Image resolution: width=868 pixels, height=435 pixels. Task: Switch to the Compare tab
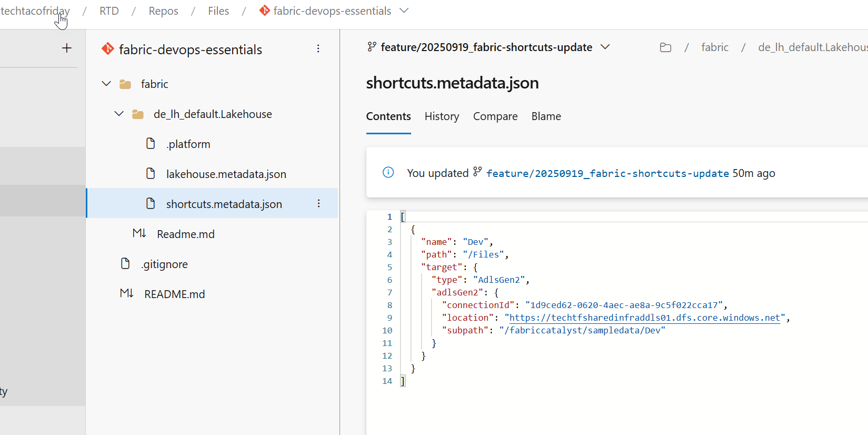495,116
